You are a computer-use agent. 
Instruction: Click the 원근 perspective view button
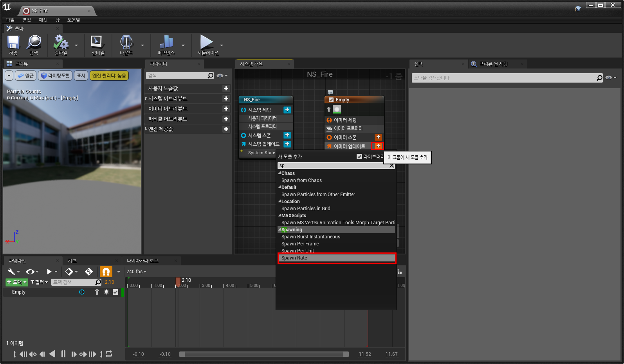pyautogui.click(x=25, y=76)
